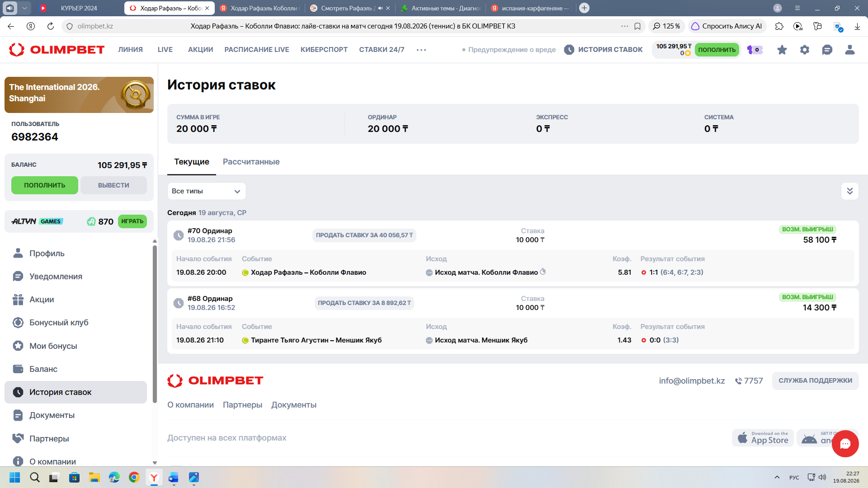Open header chat messages icon
The image size is (868, 488).
[x=827, y=50]
